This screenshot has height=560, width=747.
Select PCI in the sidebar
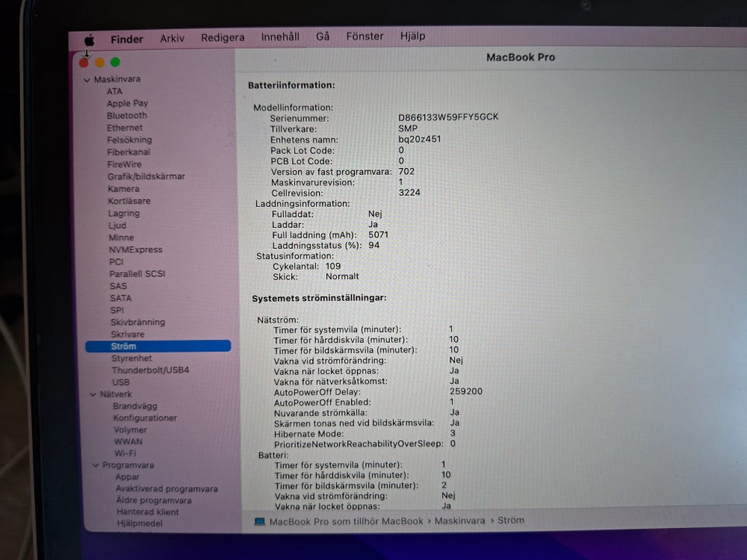[116, 262]
